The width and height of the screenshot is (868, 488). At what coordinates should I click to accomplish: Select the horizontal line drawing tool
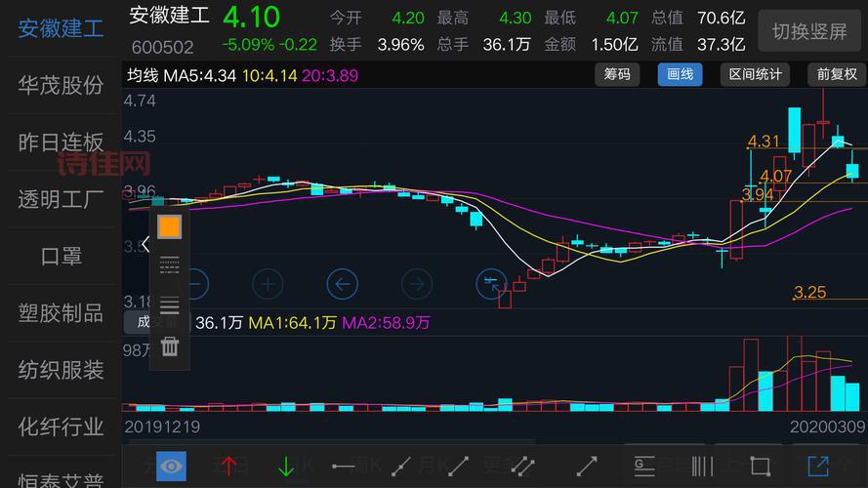(344, 467)
